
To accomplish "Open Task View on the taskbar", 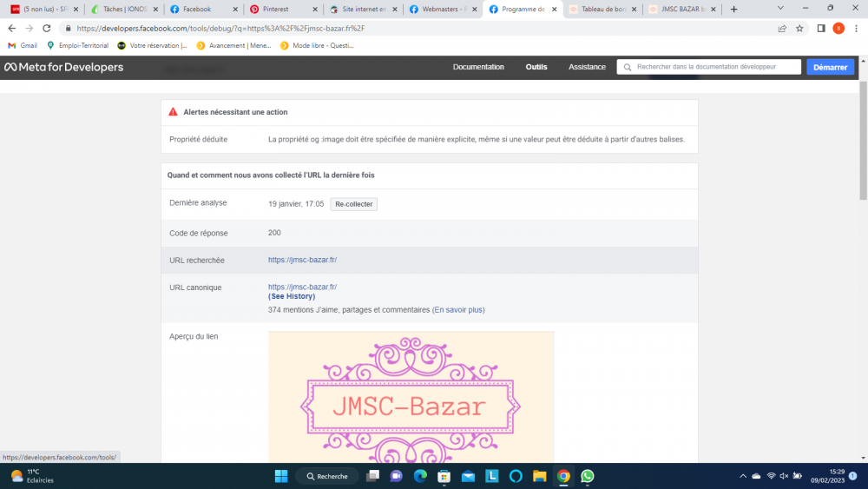I will [x=373, y=476].
